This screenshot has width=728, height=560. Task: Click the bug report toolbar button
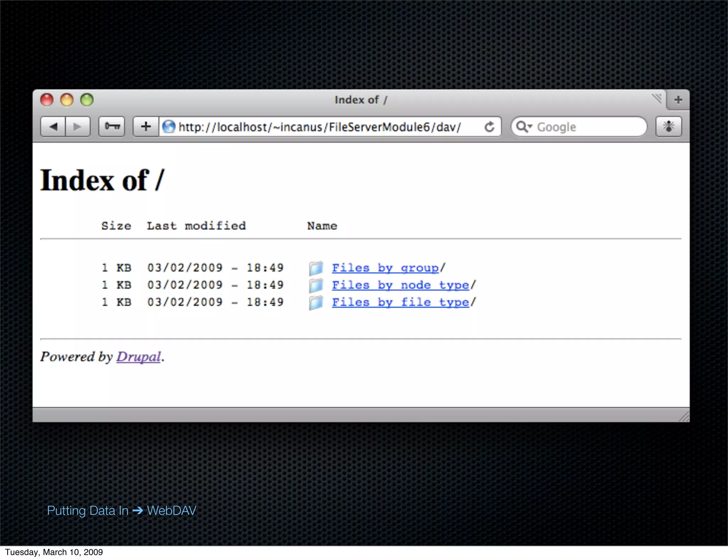(669, 126)
